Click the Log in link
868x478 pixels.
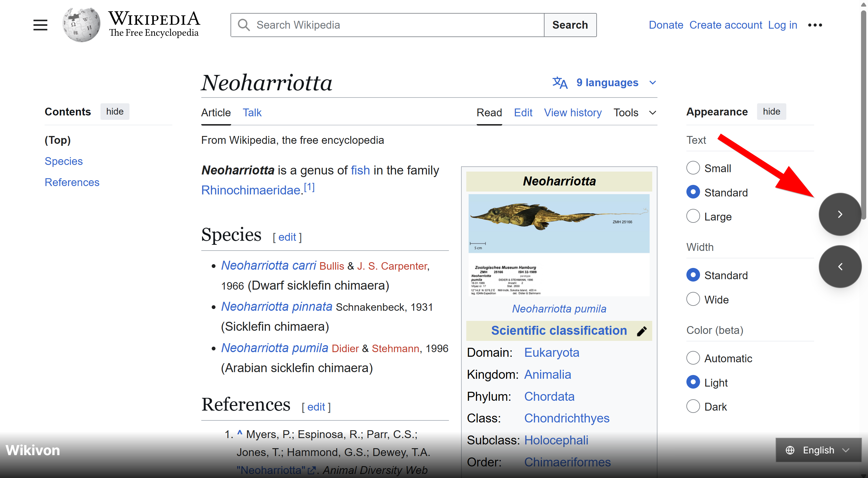click(782, 25)
